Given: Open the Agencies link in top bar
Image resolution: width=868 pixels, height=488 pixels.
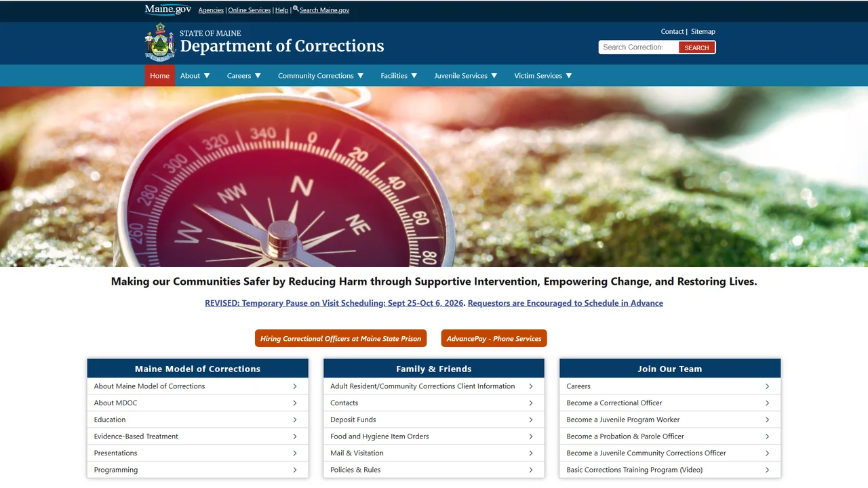Looking at the screenshot, I should point(211,10).
